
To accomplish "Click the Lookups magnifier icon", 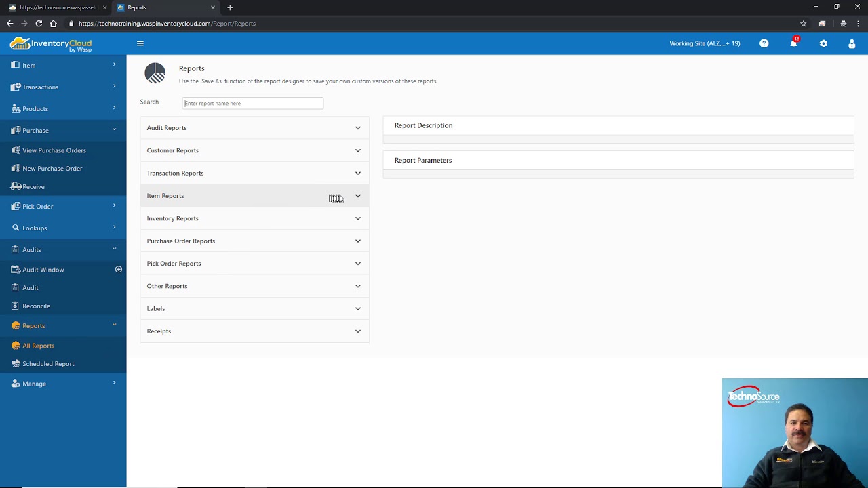I will pos(16,228).
